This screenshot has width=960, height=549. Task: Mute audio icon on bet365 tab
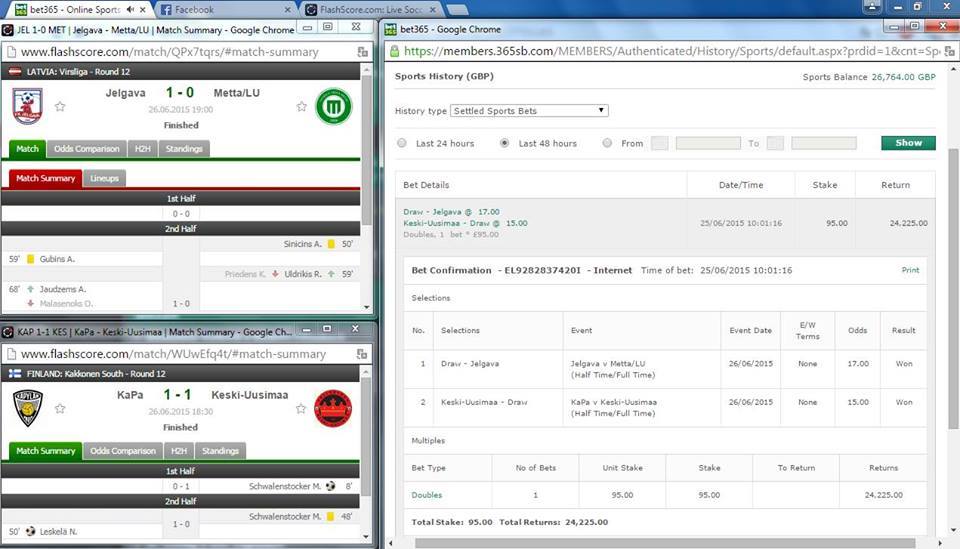click(130, 10)
